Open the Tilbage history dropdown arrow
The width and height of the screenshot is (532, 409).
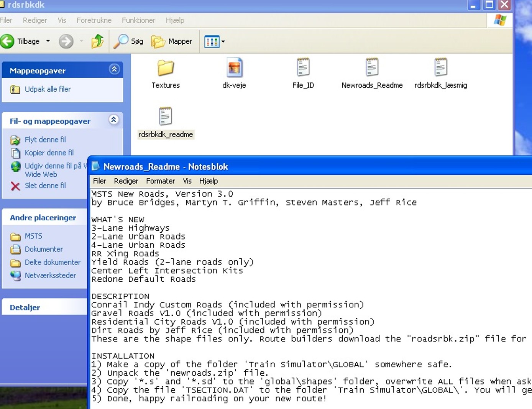pyautogui.click(x=48, y=41)
